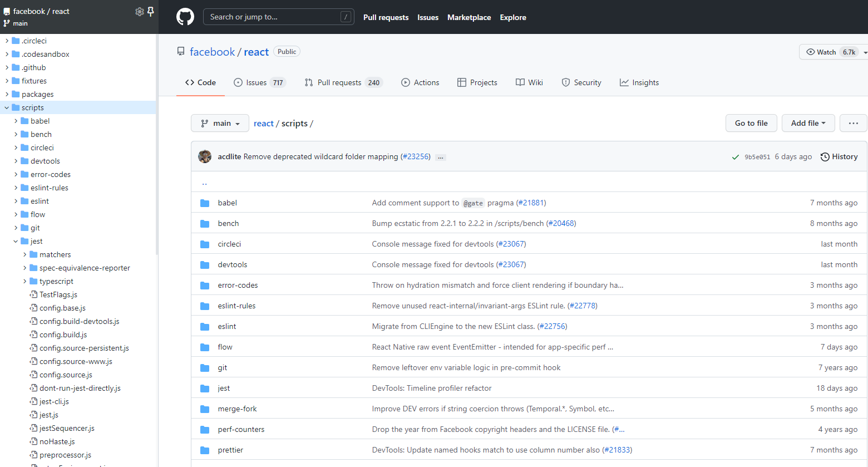Expand the fixtures folder in sidebar
The image size is (868, 467).
coord(7,81)
